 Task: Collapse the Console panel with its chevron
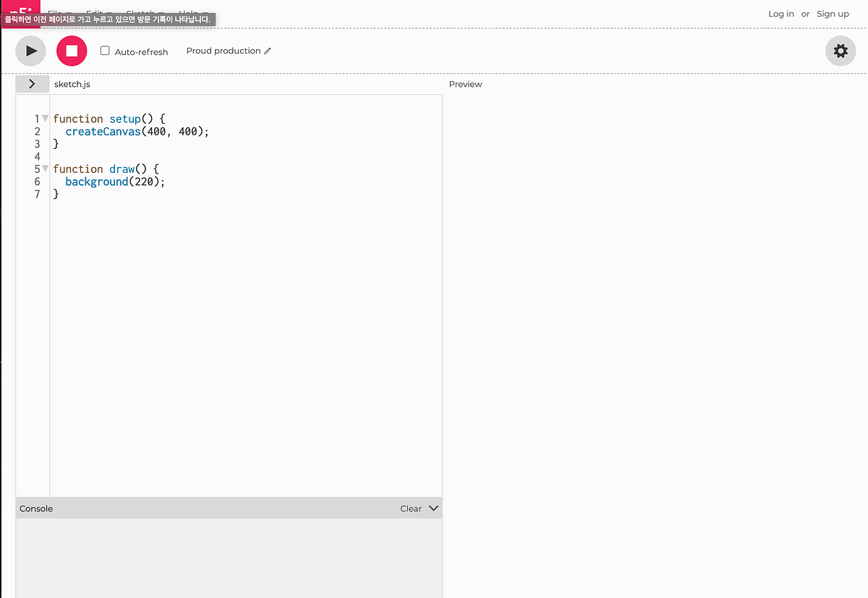[x=434, y=508]
